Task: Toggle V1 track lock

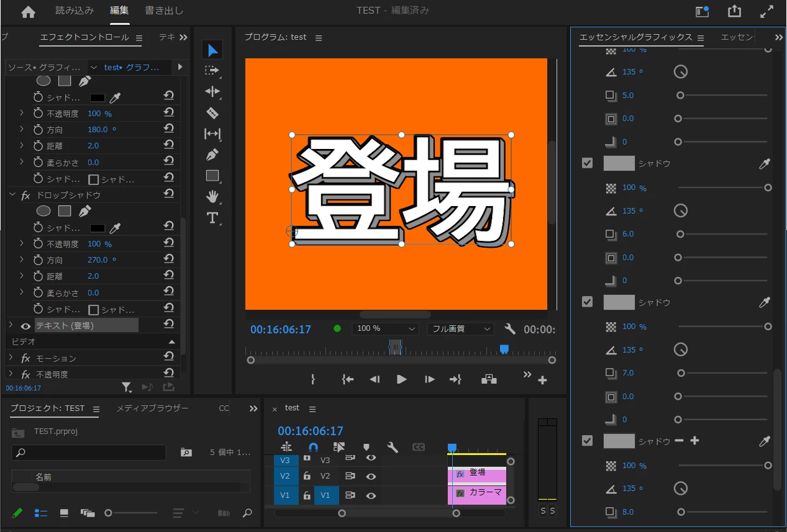Action: (307, 495)
